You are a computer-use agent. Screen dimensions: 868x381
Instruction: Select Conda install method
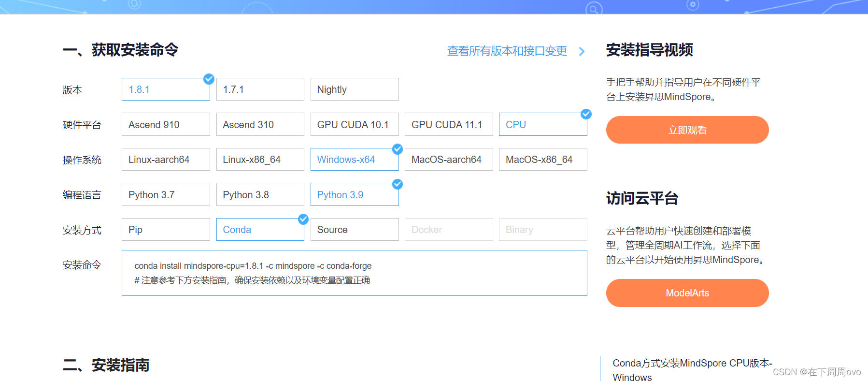[x=260, y=230]
